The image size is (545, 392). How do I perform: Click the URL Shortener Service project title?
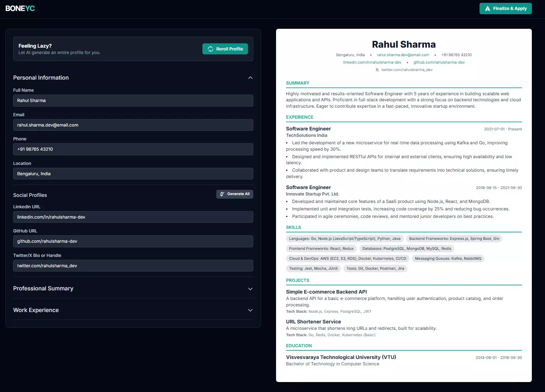pos(313,322)
